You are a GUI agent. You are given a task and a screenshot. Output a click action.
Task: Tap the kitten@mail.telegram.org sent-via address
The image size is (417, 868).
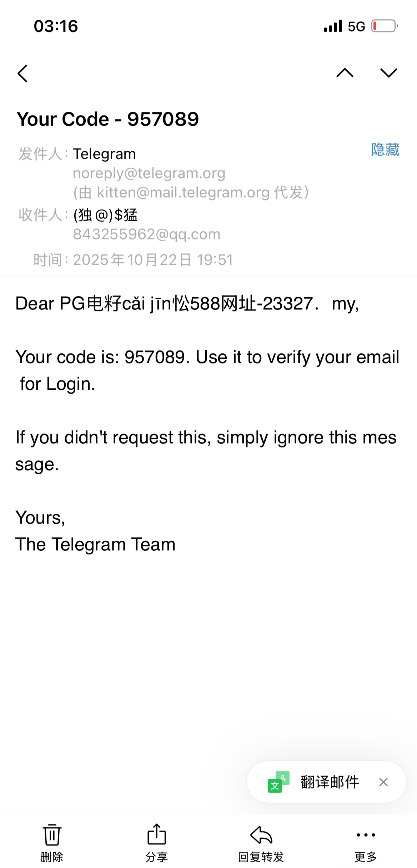[183, 192]
